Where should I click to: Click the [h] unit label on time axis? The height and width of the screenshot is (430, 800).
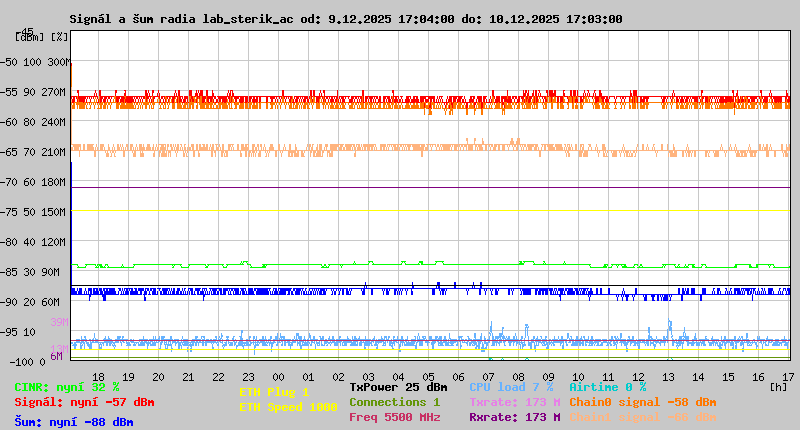(x=778, y=385)
